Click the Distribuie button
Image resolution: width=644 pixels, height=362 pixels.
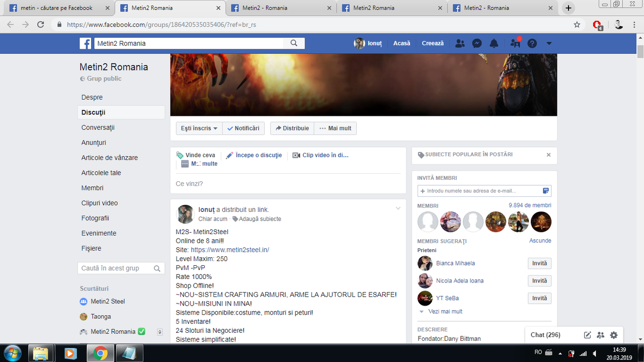[x=292, y=128]
